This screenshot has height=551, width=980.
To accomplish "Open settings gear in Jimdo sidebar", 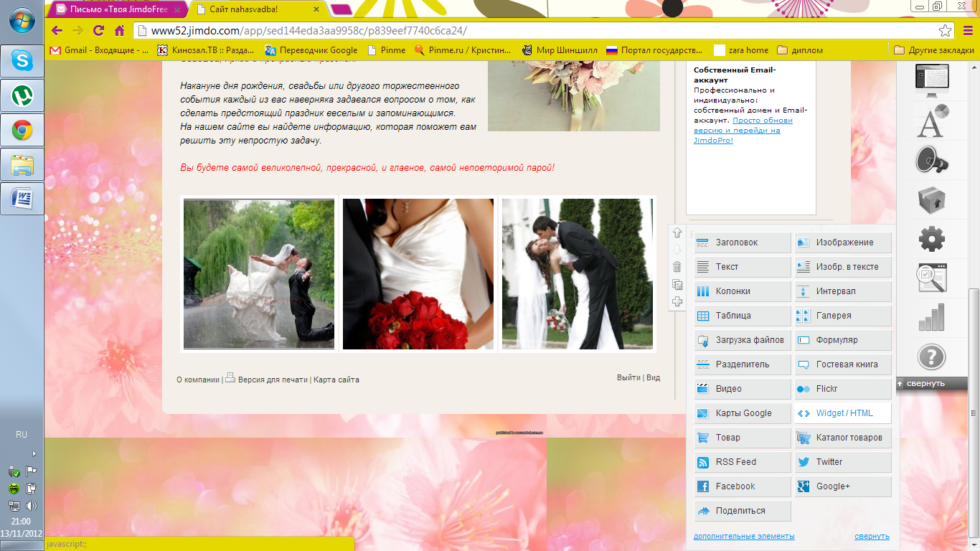I will [932, 239].
